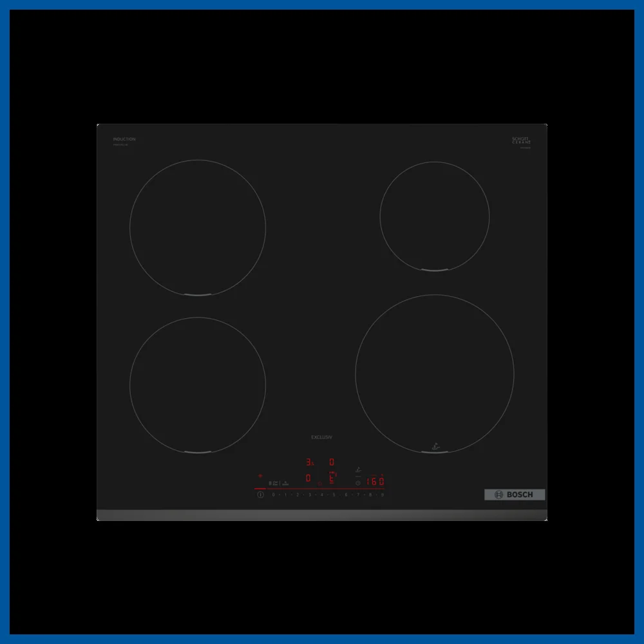Image resolution: width=644 pixels, height=644 pixels.
Task: Tap pan symbol inside bottom-right cooking zone
Action: (x=436, y=446)
